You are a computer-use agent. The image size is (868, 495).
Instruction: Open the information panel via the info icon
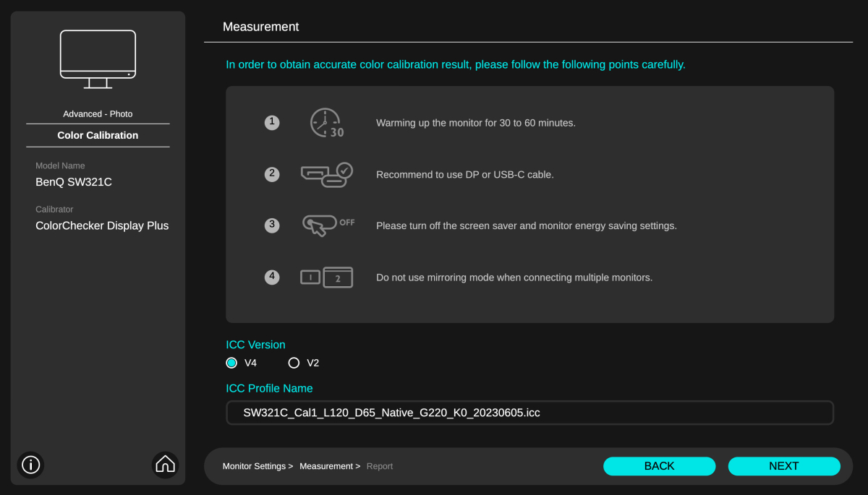point(30,465)
